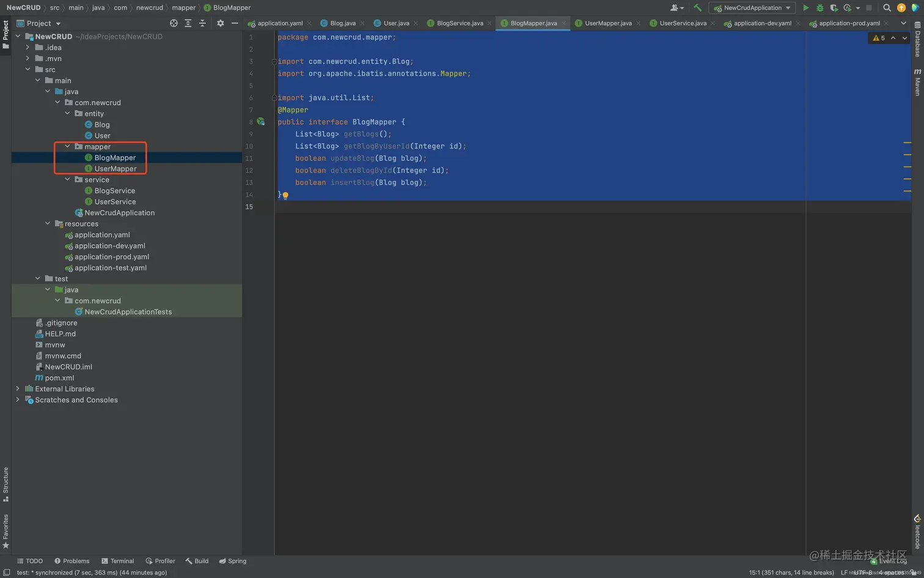Screen dimensions: 924x578
Task: Select pom.xml in the project tree
Action: (59, 378)
